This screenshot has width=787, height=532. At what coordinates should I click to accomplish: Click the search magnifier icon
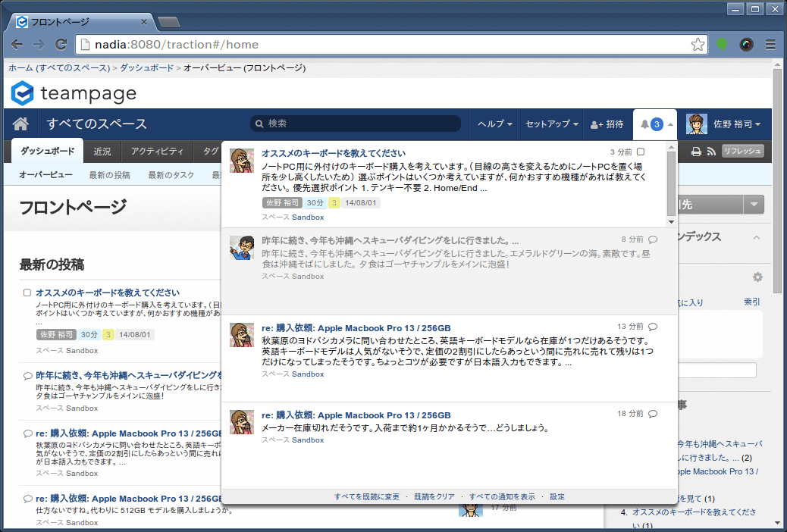click(x=259, y=124)
